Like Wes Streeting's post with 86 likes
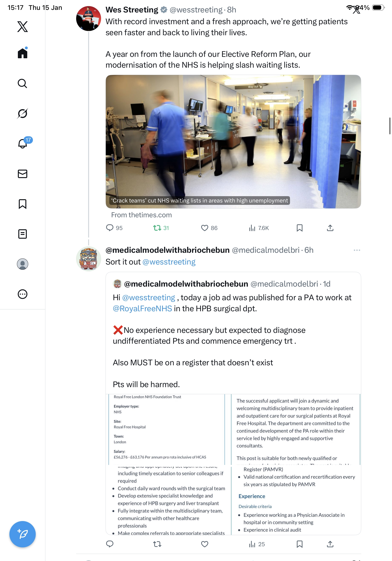The image size is (392, 561). 204,228
